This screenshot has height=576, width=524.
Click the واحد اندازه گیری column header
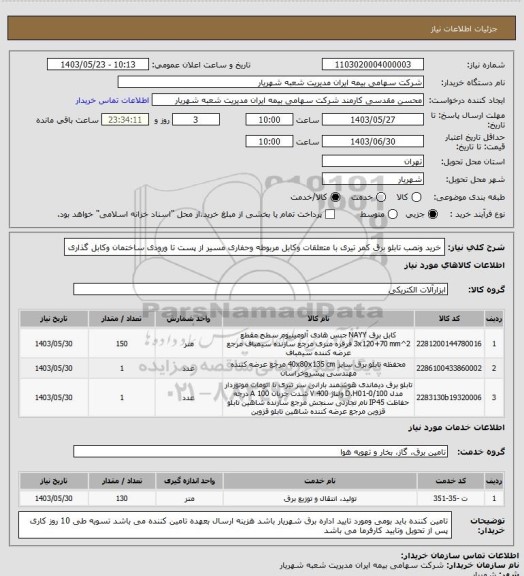(189, 481)
